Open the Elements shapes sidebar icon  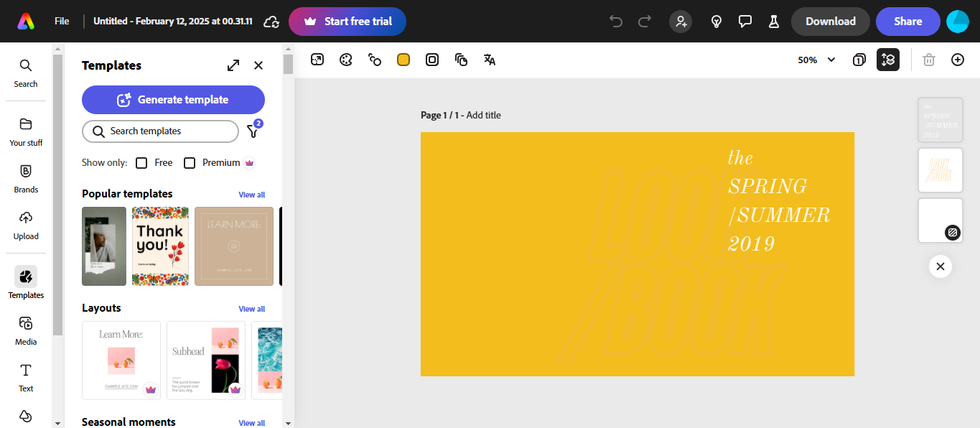[x=26, y=417]
